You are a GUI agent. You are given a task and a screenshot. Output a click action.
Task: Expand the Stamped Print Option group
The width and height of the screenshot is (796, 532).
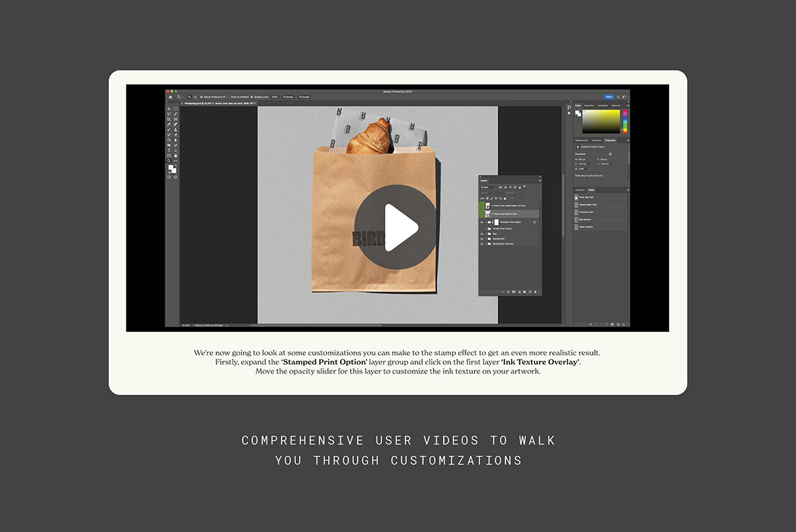point(486,222)
